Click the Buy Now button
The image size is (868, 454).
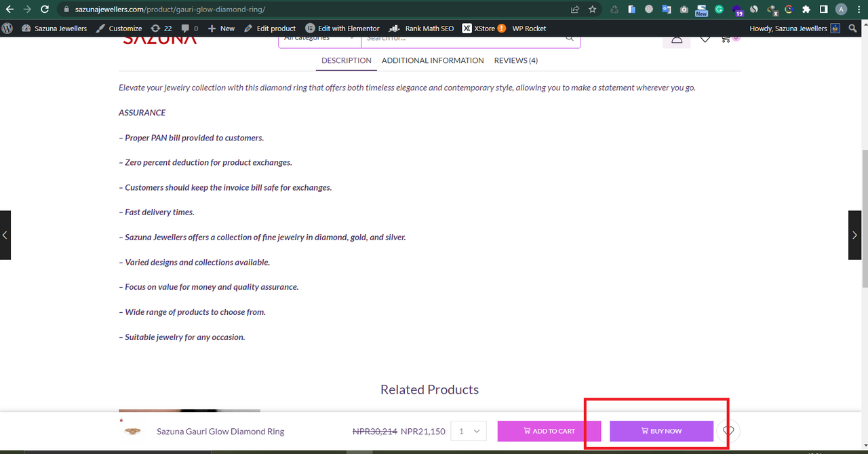point(661,431)
